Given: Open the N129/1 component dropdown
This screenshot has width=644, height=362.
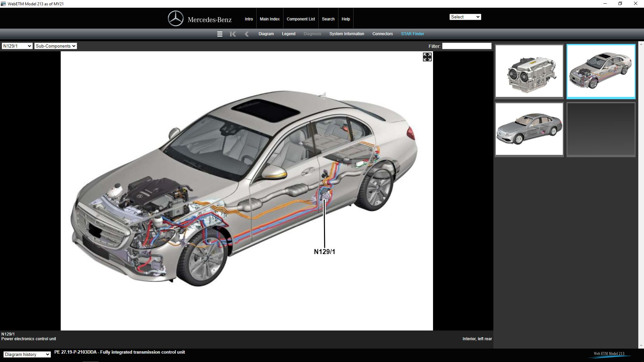Looking at the screenshot, I should (x=17, y=46).
